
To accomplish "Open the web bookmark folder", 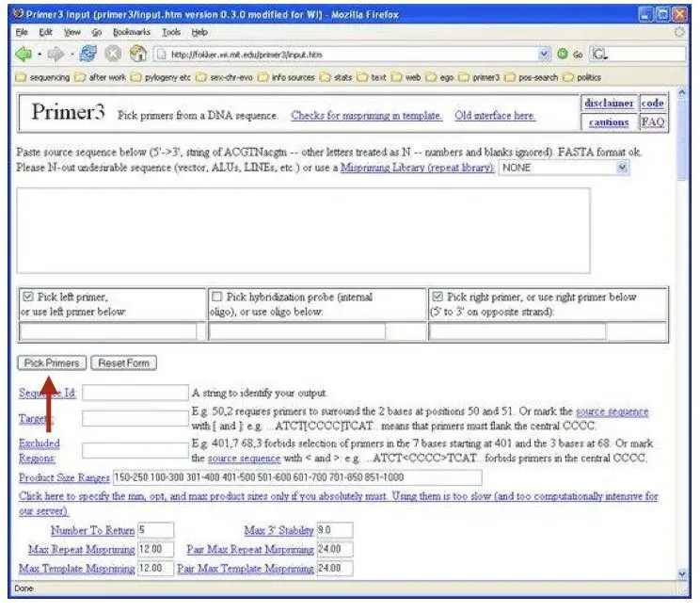I will tap(406, 77).
